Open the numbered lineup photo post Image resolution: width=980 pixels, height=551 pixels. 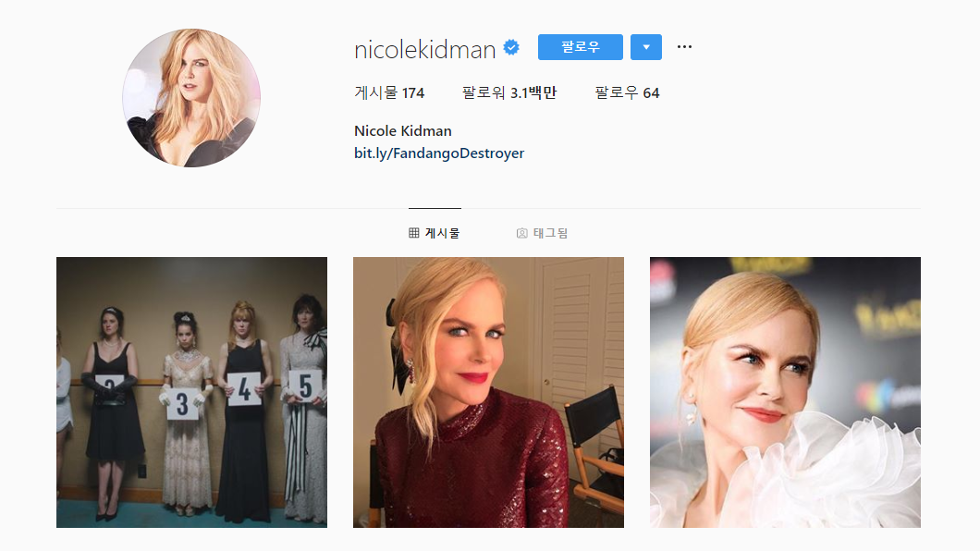pyautogui.click(x=192, y=392)
